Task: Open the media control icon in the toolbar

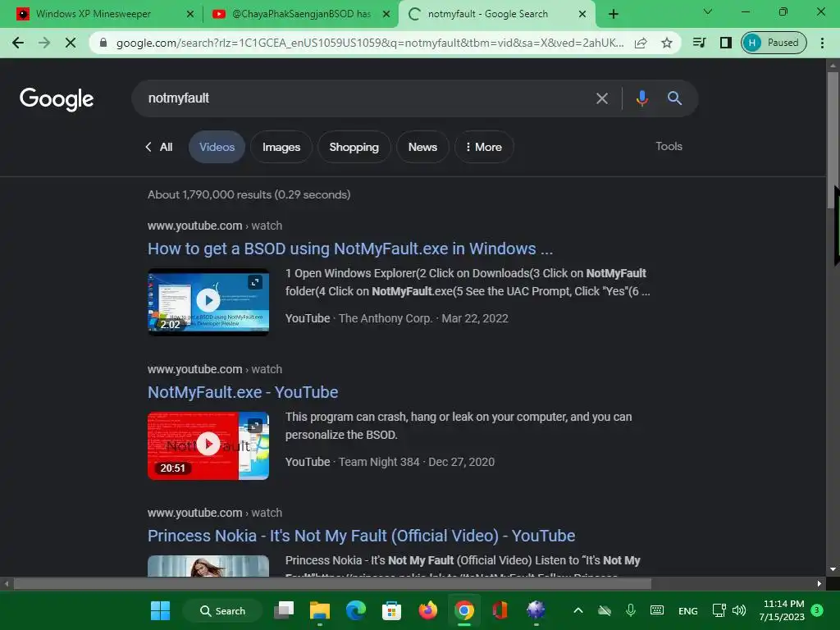Action: (699, 43)
